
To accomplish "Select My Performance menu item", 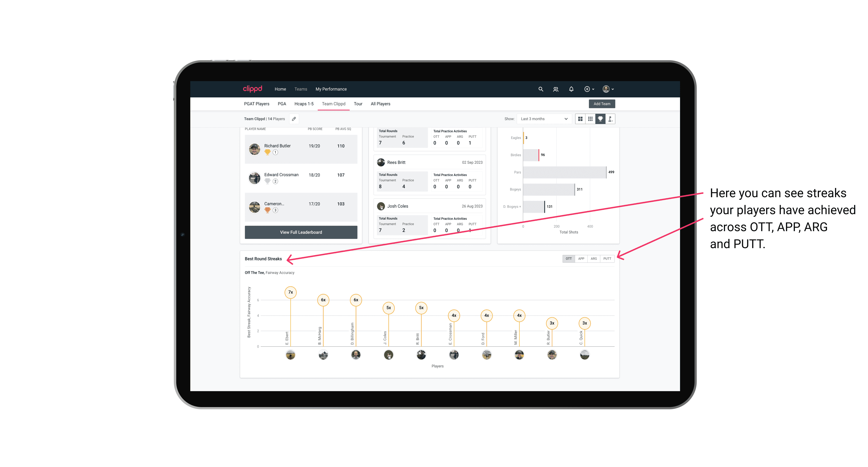I will (331, 89).
